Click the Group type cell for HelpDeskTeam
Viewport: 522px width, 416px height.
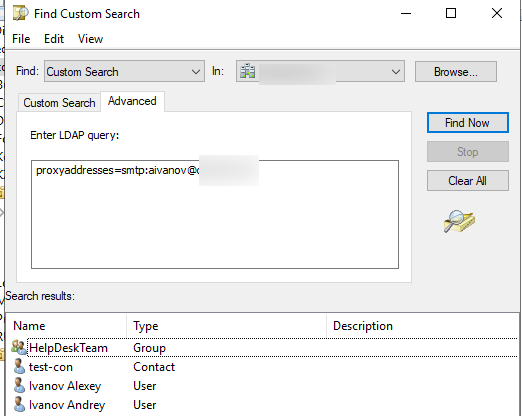(149, 348)
